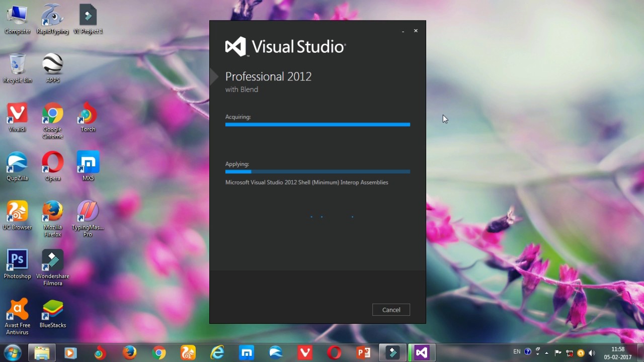Click the 'Acquiring:' label

point(238,117)
